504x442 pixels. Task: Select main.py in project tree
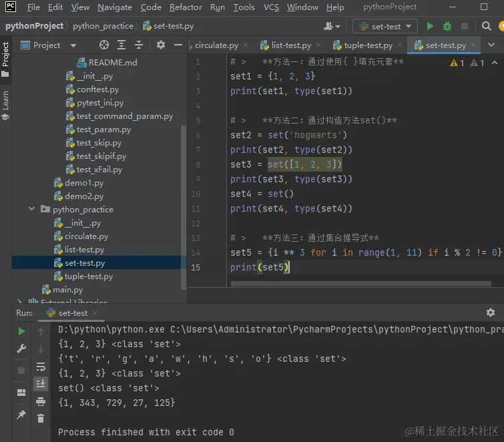click(x=62, y=290)
